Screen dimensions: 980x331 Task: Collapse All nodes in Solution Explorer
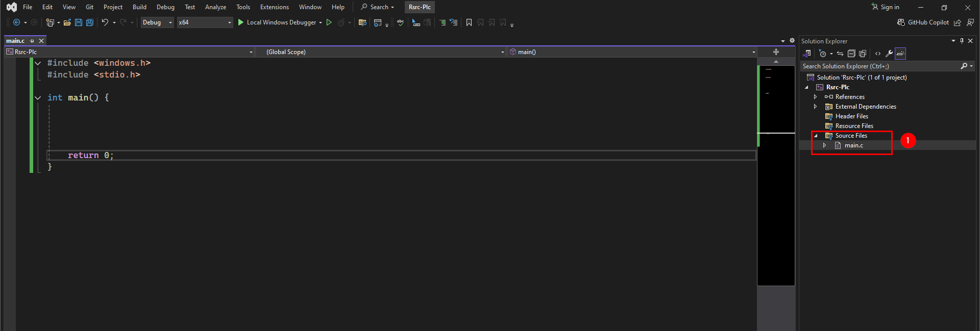(851, 54)
